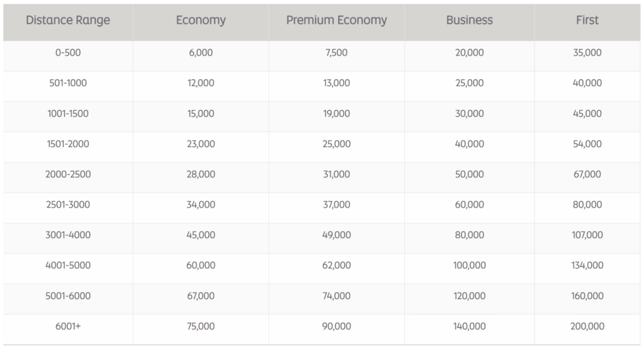
Task: Click the 20,000 Business value
Action: [x=469, y=53]
